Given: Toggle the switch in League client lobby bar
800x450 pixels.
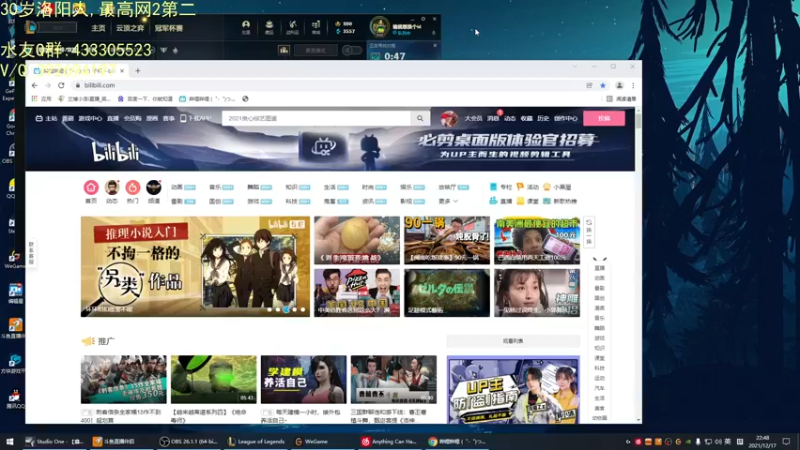Looking at the screenshot, I should (x=351, y=50).
